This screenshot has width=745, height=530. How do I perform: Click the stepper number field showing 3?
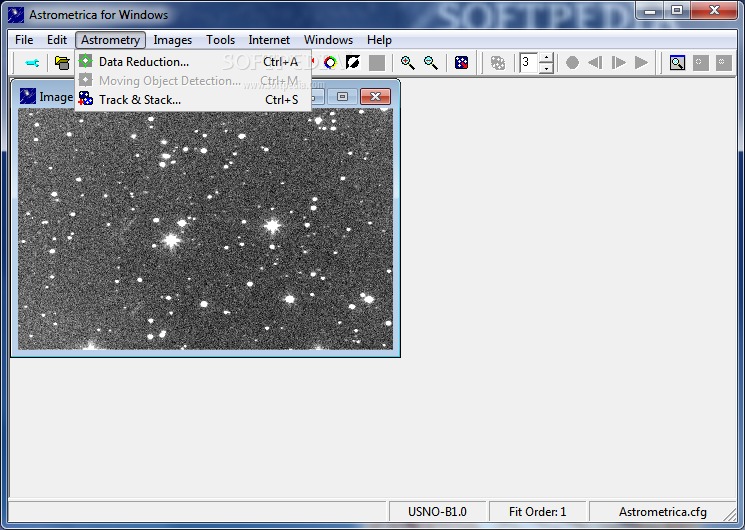[528, 63]
